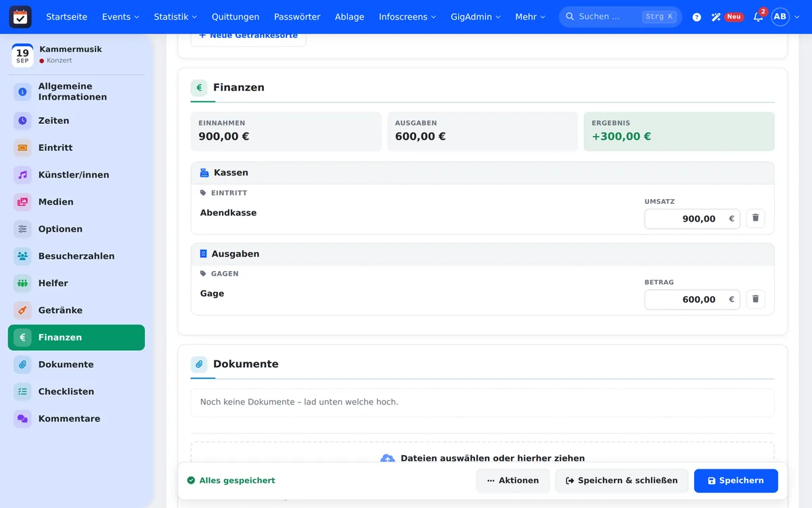This screenshot has width=812, height=508.
Task: Click the Medien images icon
Action: click(x=23, y=202)
